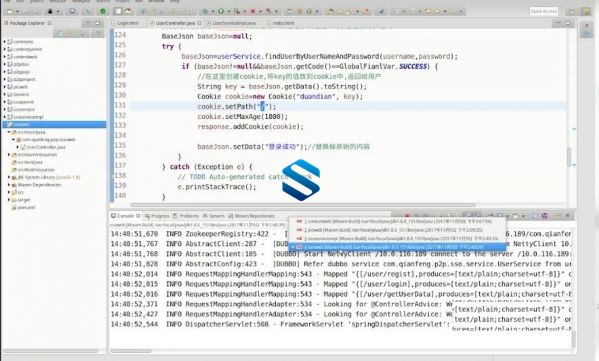This screenshot has height=361, width=599.
Task: Click the red Stop icon in toolbar
Action: click(x=253, y=11)
